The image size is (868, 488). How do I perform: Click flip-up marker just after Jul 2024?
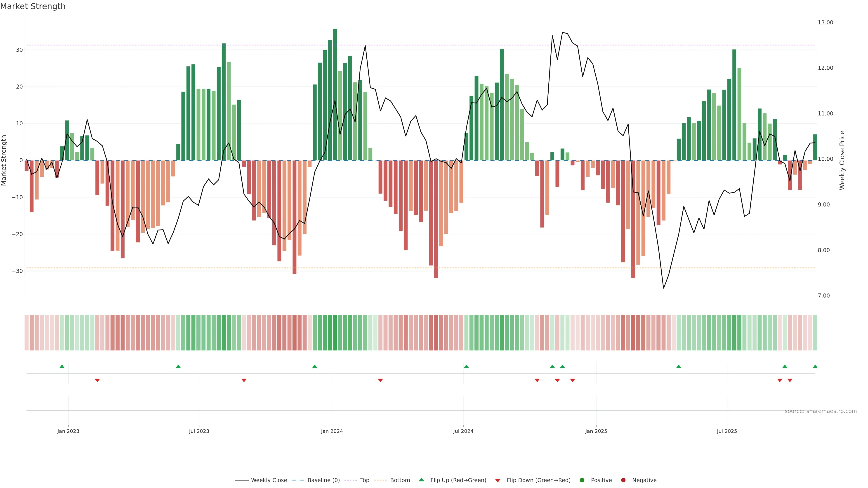[466, 366]
